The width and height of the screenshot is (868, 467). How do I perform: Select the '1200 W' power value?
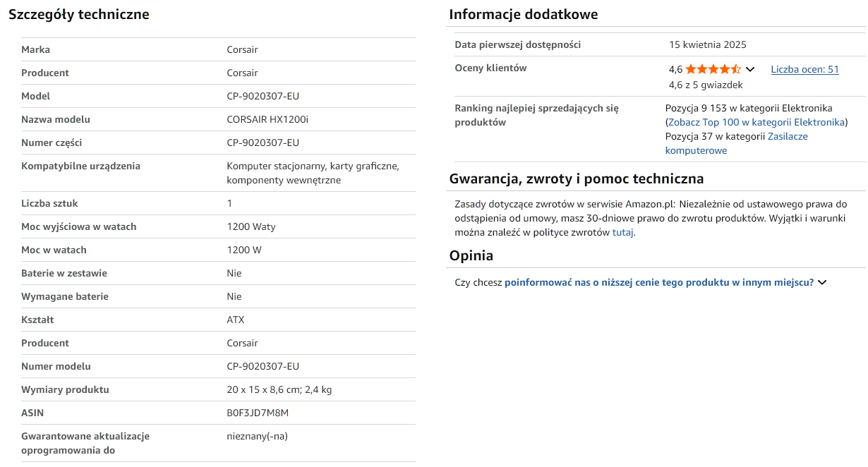click(245, 250)
